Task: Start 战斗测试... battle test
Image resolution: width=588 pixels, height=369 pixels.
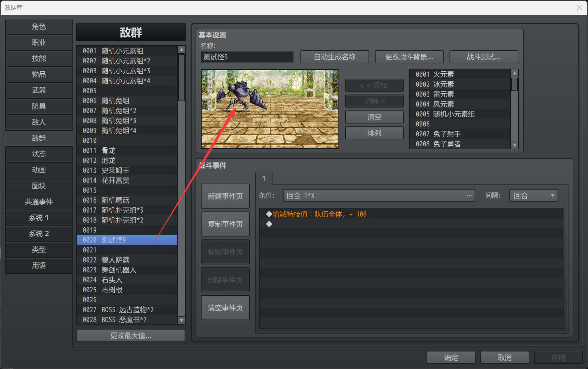Action: click(484, 57)
